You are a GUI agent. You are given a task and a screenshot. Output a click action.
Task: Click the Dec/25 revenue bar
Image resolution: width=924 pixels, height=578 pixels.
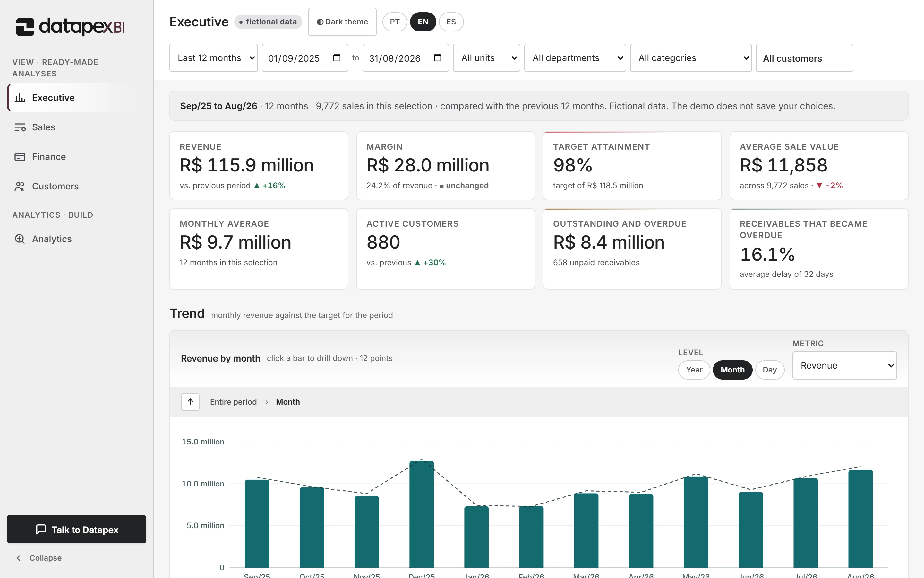tap(422, 514)
